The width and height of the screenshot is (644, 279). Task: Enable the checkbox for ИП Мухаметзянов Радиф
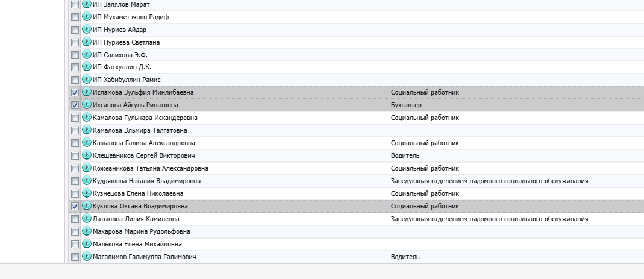coord(75,17)
